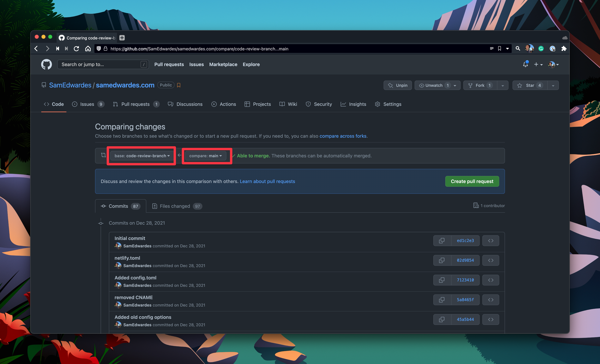
Task: Open the SamEdwardes owner link
Action: click(70, 85)
